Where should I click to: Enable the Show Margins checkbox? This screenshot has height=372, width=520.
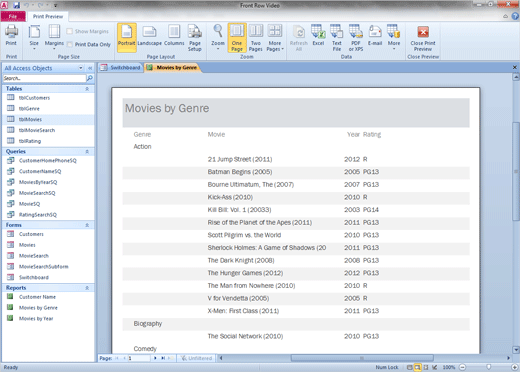click(x=70, y=31)
